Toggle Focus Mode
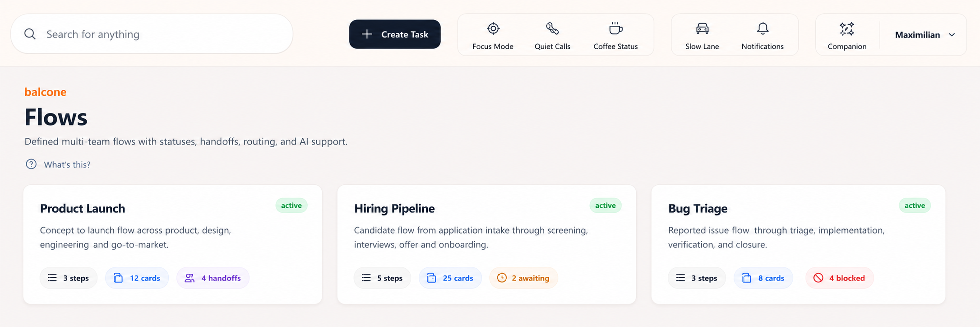 [x=493, y=35]
